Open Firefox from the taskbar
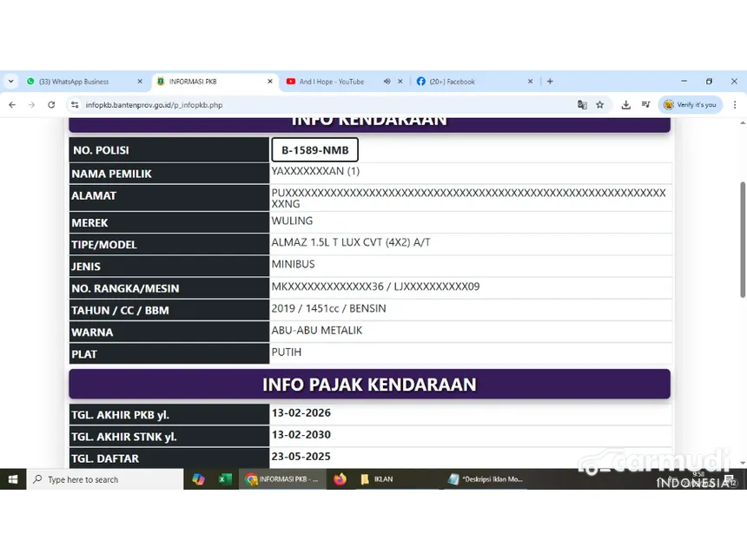747x560 pixels. coord(340,479)
